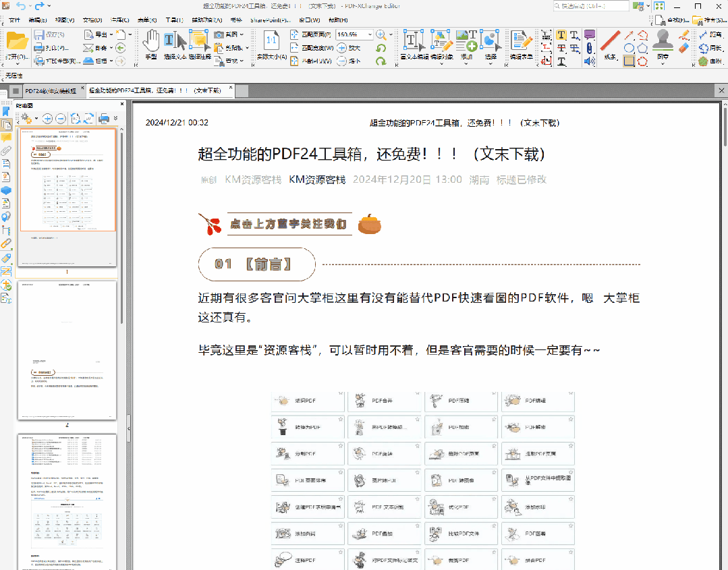Select the Underline Text tool
The height and width of the screenshot is (570, 728).
coord(561,61)
